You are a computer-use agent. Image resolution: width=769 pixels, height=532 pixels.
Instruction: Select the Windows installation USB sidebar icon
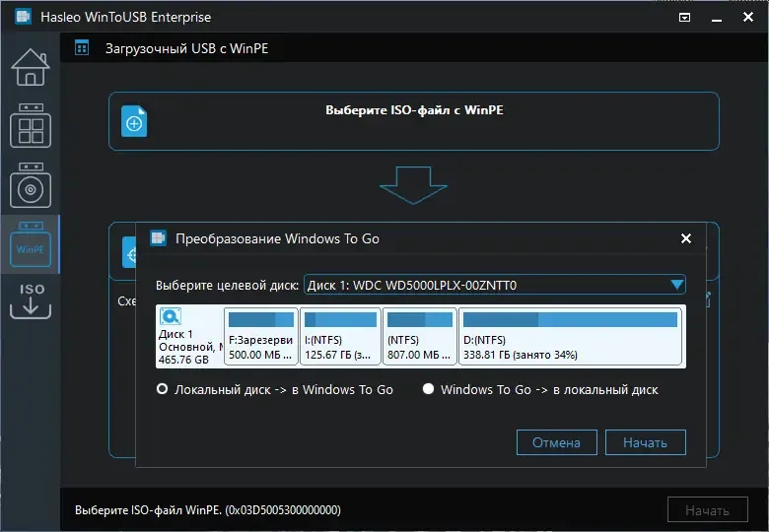30,186
